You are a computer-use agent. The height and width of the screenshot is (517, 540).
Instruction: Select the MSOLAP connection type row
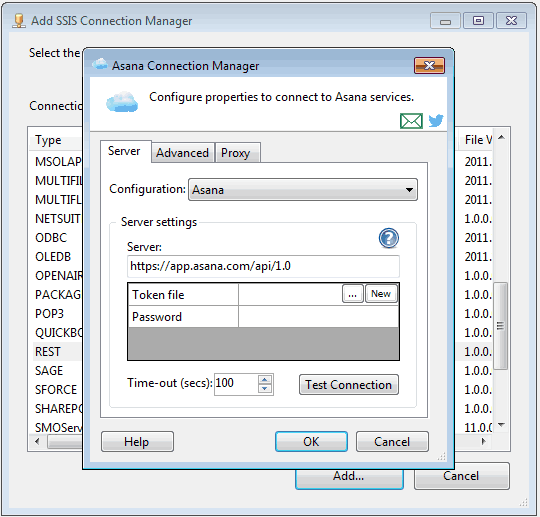58,162
